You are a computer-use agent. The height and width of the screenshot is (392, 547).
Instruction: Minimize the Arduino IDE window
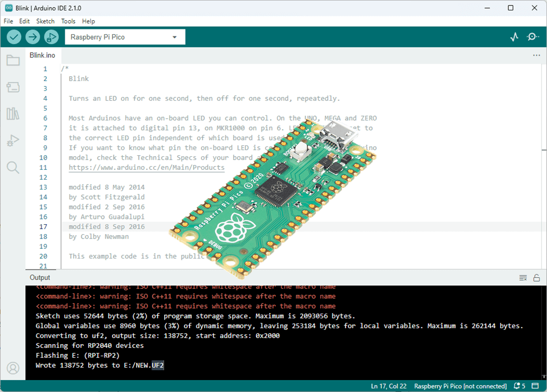(x=488, y=8)
